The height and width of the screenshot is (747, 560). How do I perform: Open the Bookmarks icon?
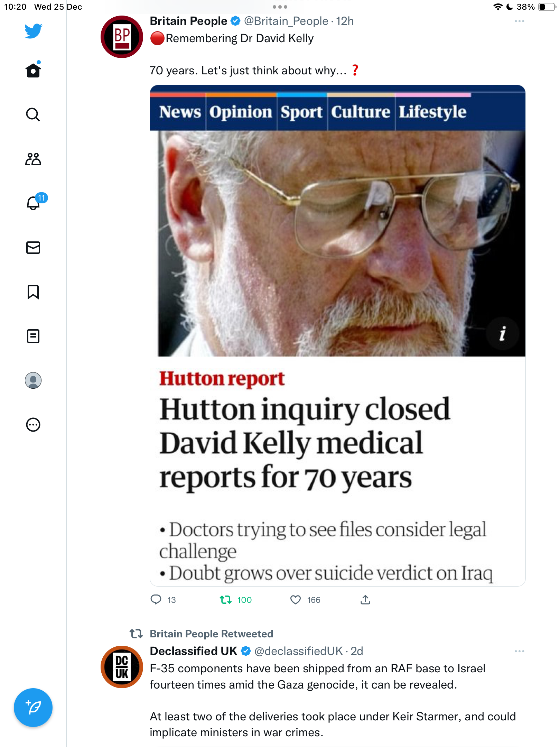pos(33,292)
